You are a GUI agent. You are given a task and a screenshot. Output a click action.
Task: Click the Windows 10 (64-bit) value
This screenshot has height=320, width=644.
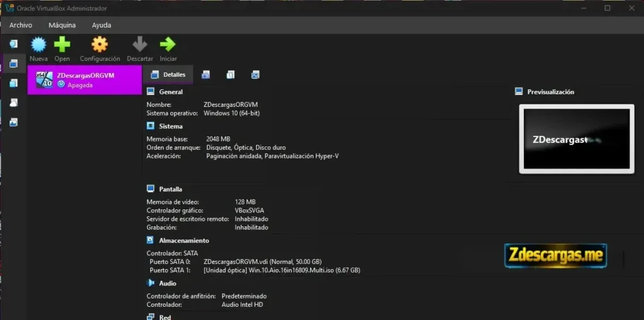[x=231, y=113]
